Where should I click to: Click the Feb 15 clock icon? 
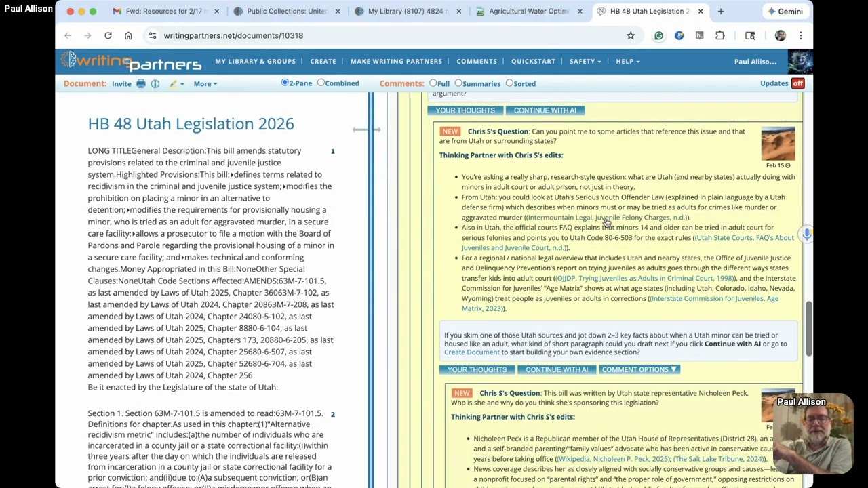(x=787, y=165)
